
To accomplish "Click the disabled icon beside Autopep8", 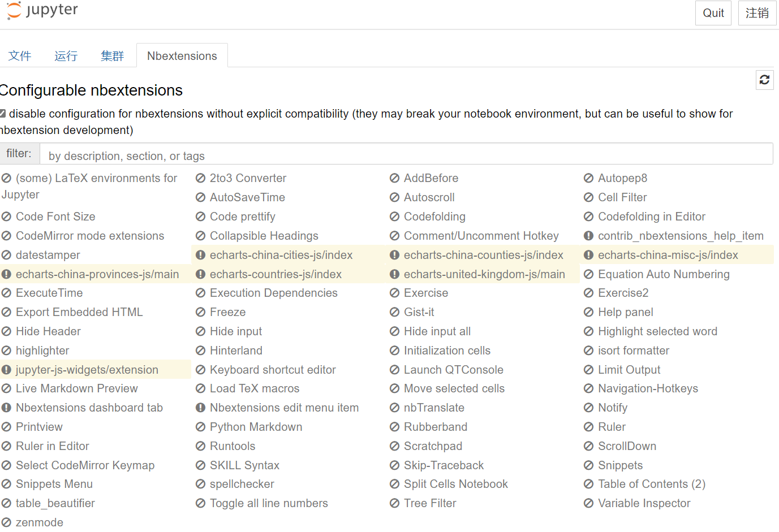I will (x=588, y=178).
